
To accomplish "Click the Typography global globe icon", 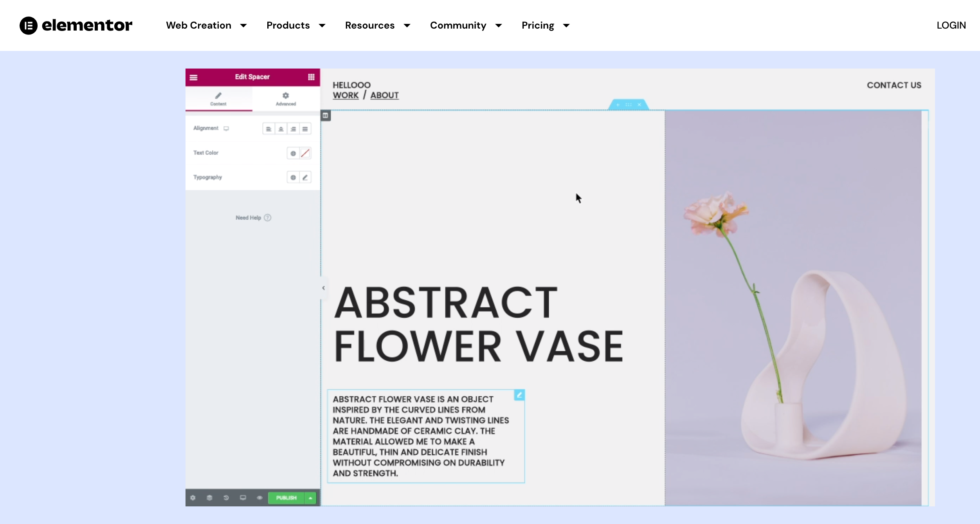I will tap(293, 177).
